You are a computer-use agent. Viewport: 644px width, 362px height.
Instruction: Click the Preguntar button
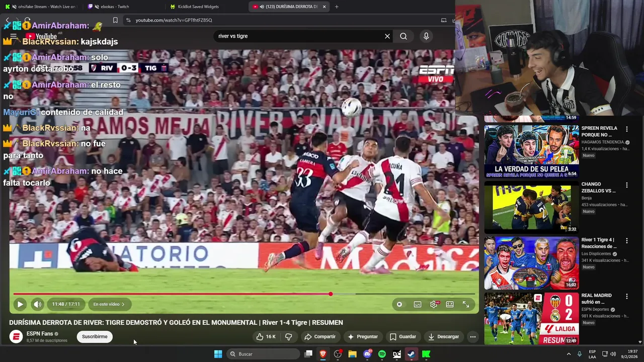(x=363, y=336)
